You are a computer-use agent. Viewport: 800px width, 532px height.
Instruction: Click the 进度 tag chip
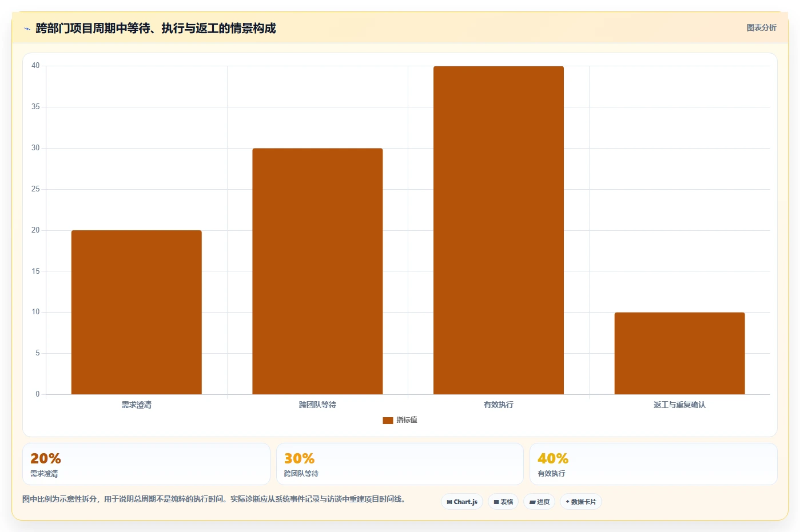(x=539, y=502)
